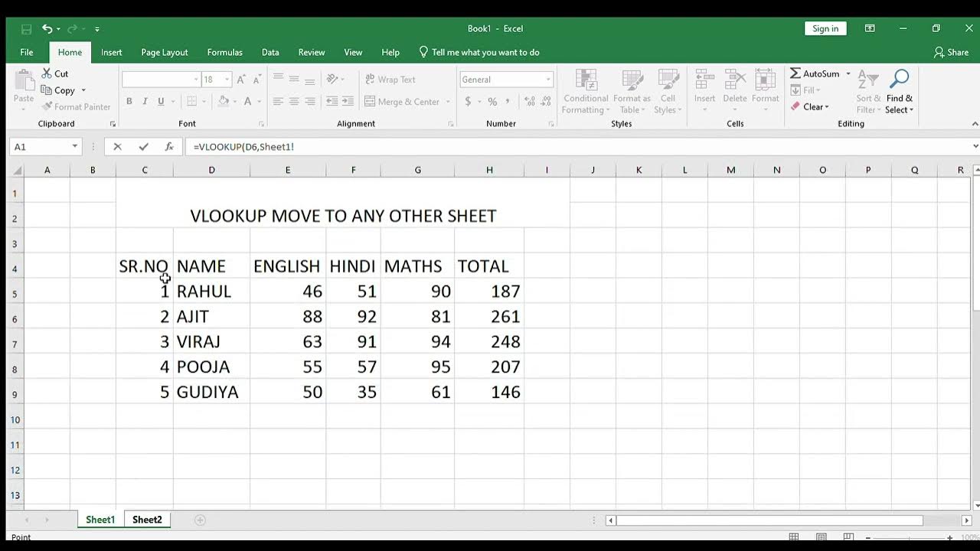This screenshot has height=551, width=980.
Task: Toggle Underline formatting
Action: pyautogui.click(x=161, y=101)
